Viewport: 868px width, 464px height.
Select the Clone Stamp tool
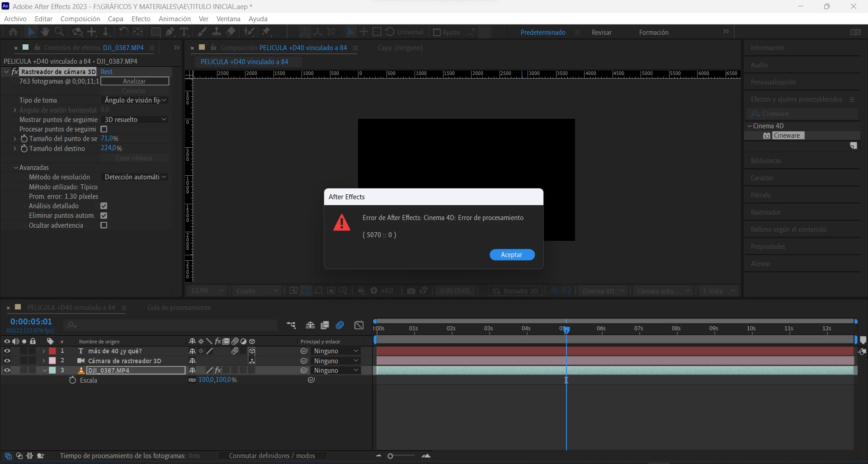tap(217, 32)
